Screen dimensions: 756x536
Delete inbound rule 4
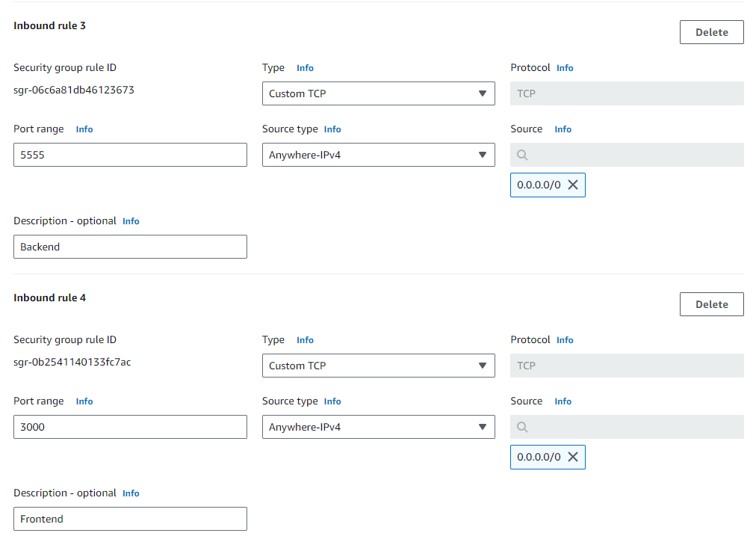point(711,304)
